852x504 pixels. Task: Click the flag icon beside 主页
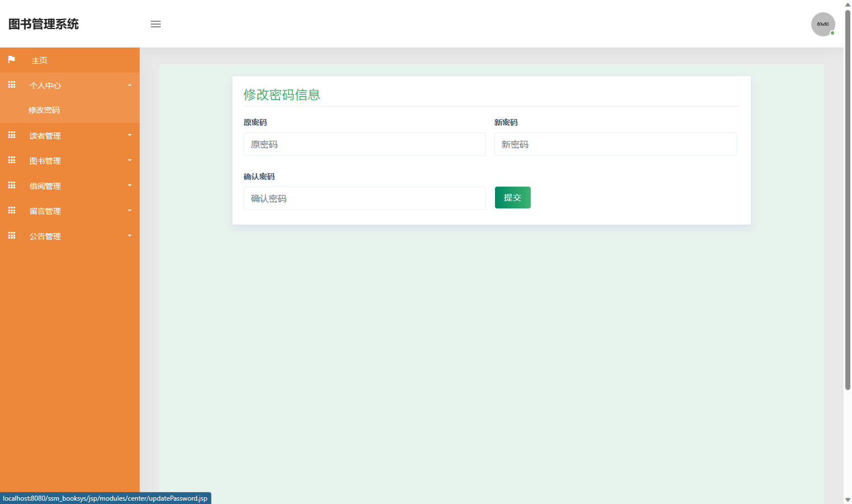point(11,60)
